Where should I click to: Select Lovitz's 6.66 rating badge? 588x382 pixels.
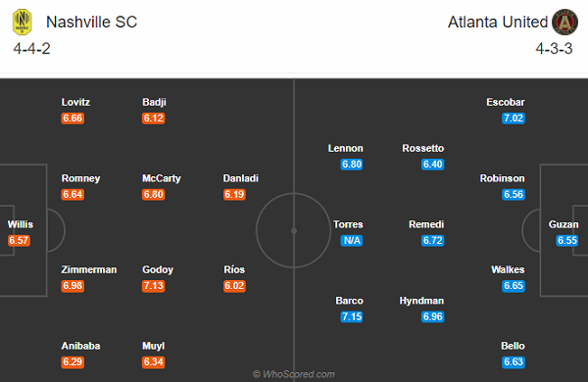[73, 119]
